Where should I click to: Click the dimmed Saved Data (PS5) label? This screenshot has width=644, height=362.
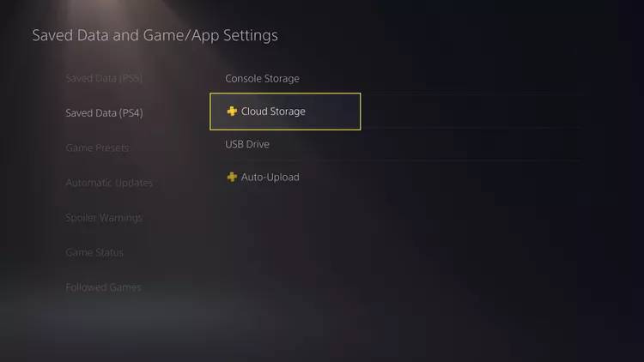click(104, 78)
